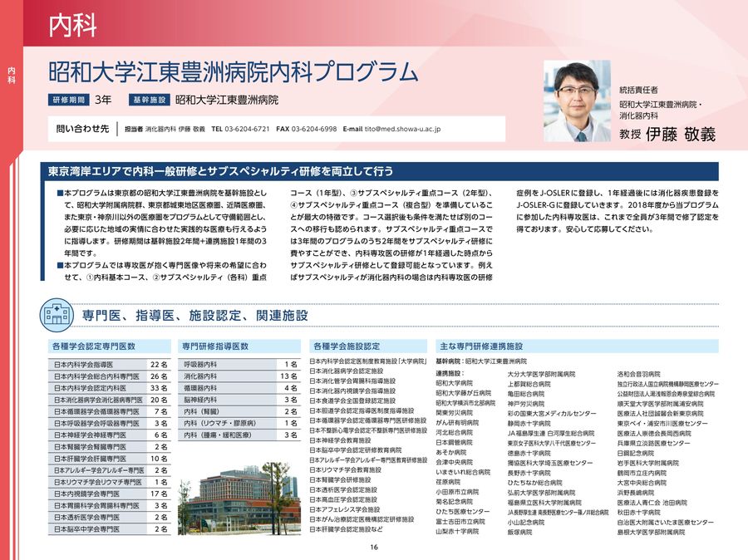Click the name 教授 伊藤 敬義
The width and height of the screenshot is (748, 560).
click(667, 135)
